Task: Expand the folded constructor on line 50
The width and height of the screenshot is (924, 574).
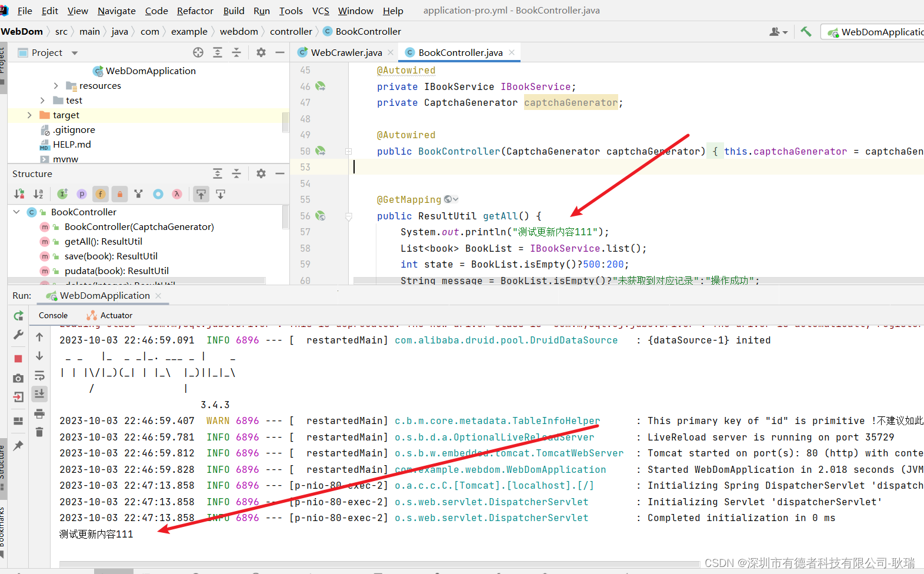Action: (348, 151)
